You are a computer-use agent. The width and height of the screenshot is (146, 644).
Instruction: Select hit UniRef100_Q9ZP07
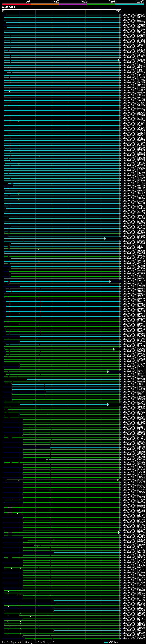click(x=134, y=20)
